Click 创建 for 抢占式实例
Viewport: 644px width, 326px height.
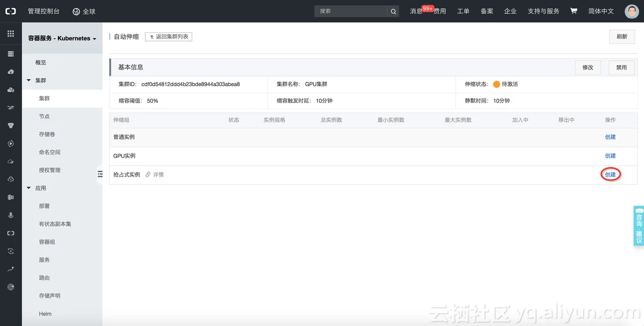610,175
